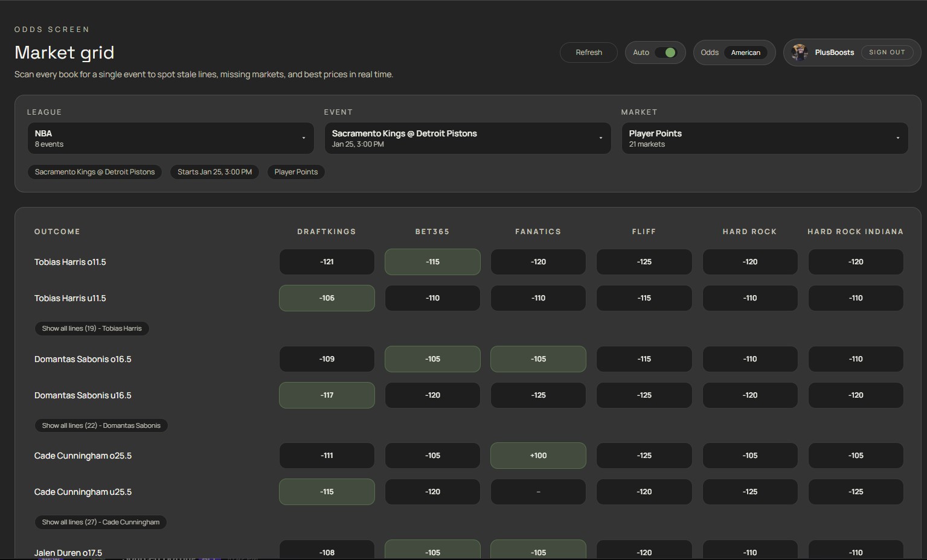927x560 pixels.
Task: Sign out of the PlusBoosts account
Action: (887, 52)
